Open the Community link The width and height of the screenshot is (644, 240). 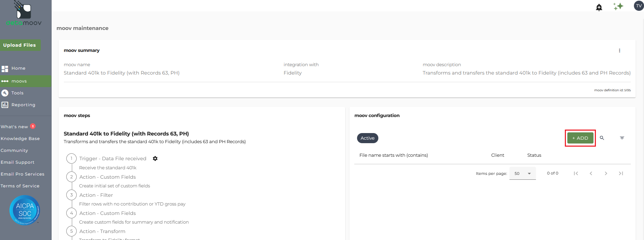[x=14, y=150]
